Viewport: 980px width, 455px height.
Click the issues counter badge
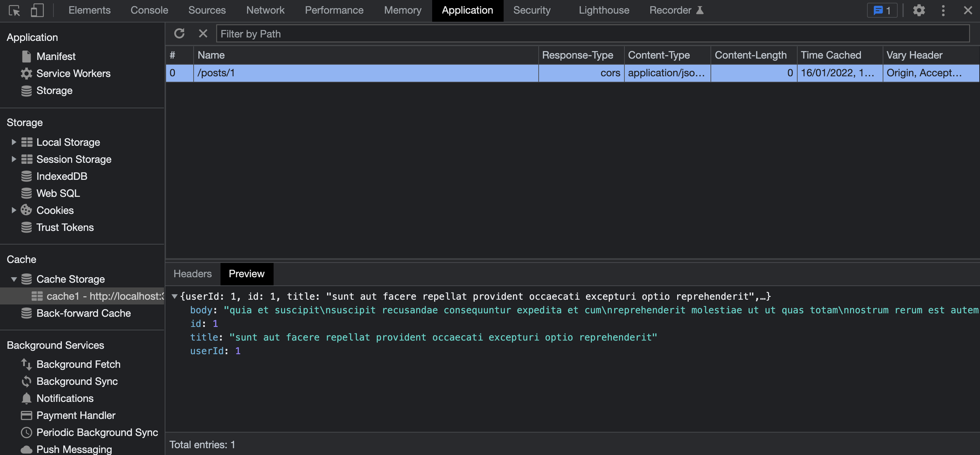point(882,10)
